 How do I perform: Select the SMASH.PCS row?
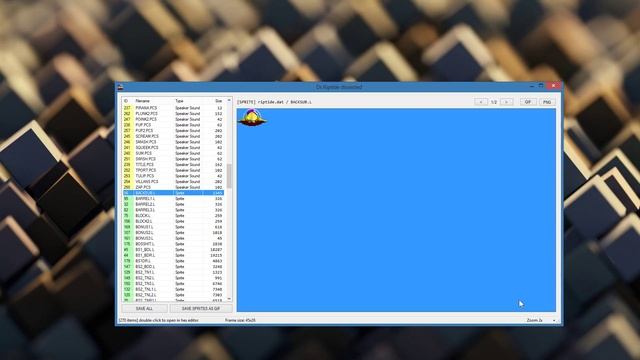click(x=173, y=142)
